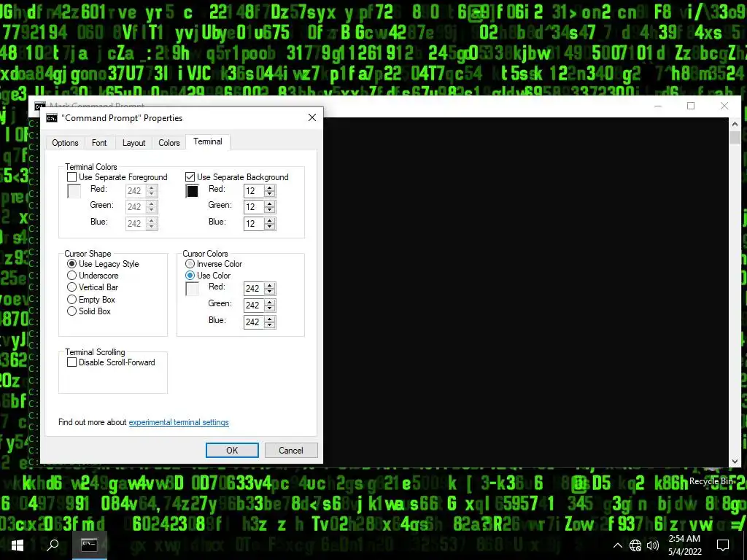
Task: Click the foreground color preview swatch
Action: pos(74,192)
